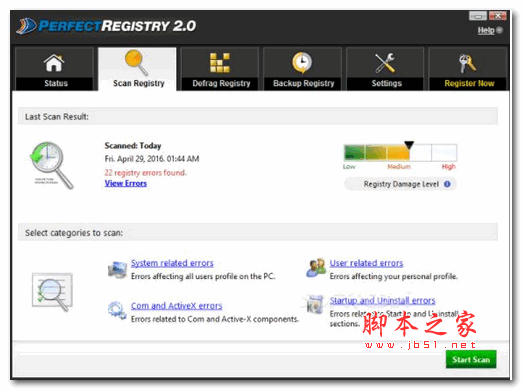Click the registry damage level meter
Viewport: 523px width, 391px height.
[x=400, y=152]
